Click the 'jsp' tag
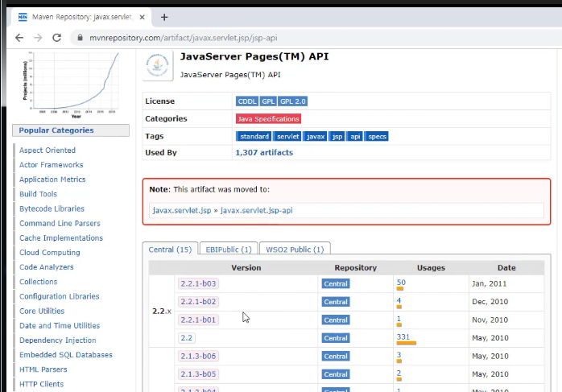 pyautogui.click(x=337, y=137)
